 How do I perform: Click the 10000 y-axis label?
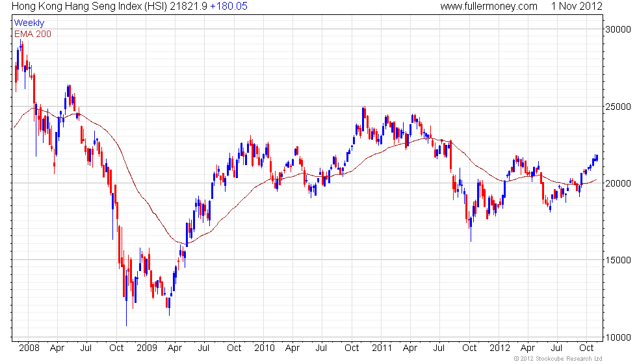tap(618, 337)
